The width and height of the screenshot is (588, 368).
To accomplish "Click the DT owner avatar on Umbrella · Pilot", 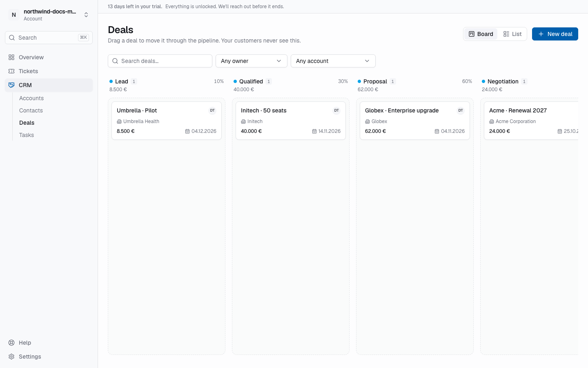I will 212,110.
